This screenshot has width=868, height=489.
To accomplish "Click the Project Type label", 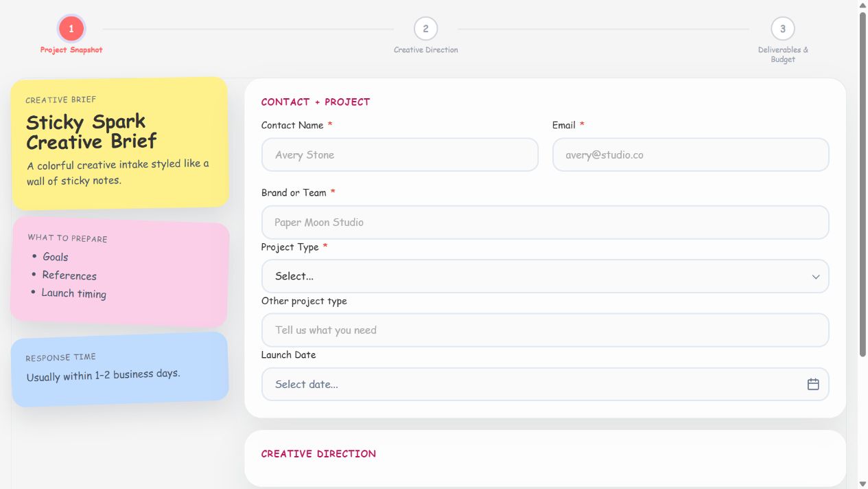I will pyautogui.click(x=290, y=247).
